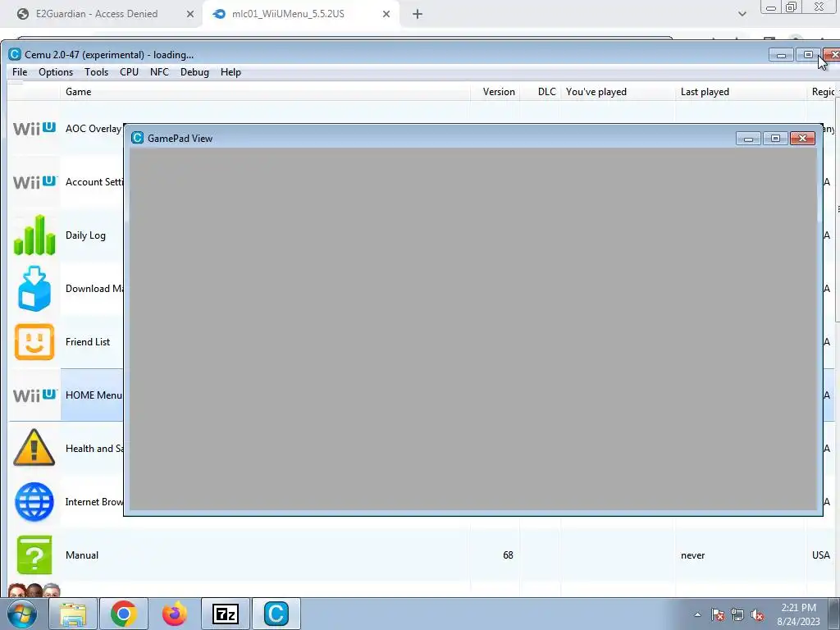The height and width of the screenshot is (630, 840).
Task: Click the Action Center flag tray icon
Action: pos(718,614)
